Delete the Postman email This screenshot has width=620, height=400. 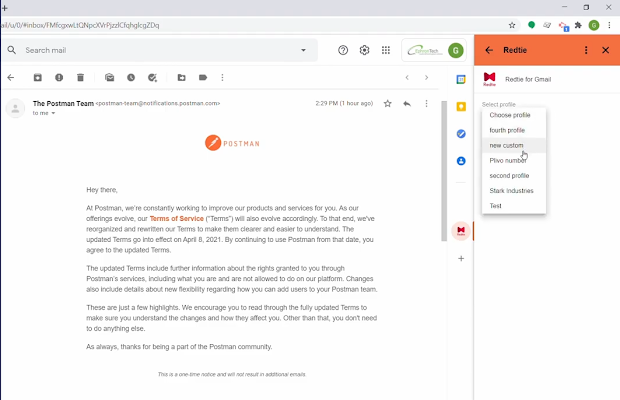pos(80,77)
